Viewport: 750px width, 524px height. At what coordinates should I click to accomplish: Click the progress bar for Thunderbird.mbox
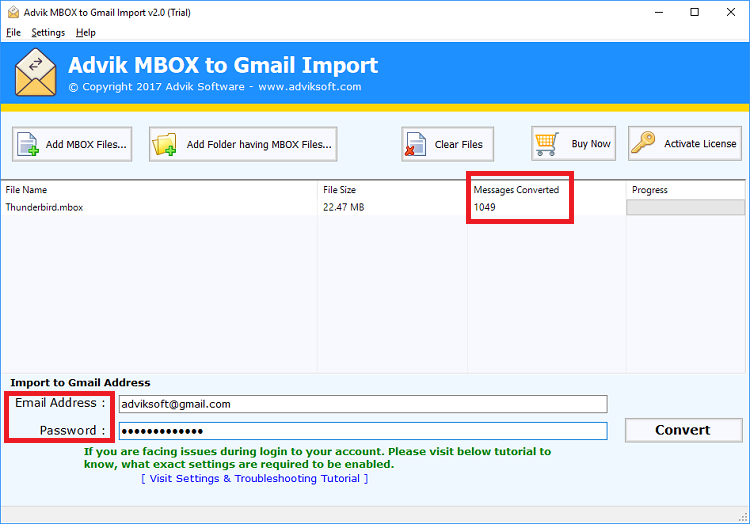tap(685, 207)
